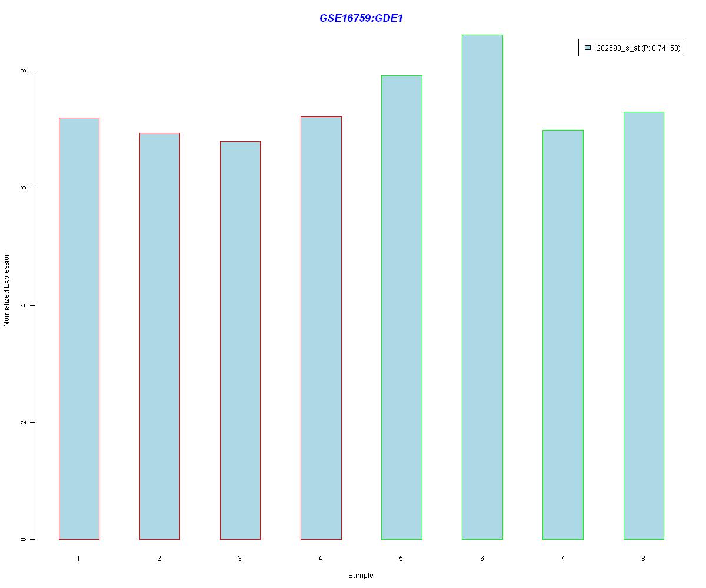The image size is (706, 588).
Task: Click the light blue legend swatch
Action: (x=588, y=48)
